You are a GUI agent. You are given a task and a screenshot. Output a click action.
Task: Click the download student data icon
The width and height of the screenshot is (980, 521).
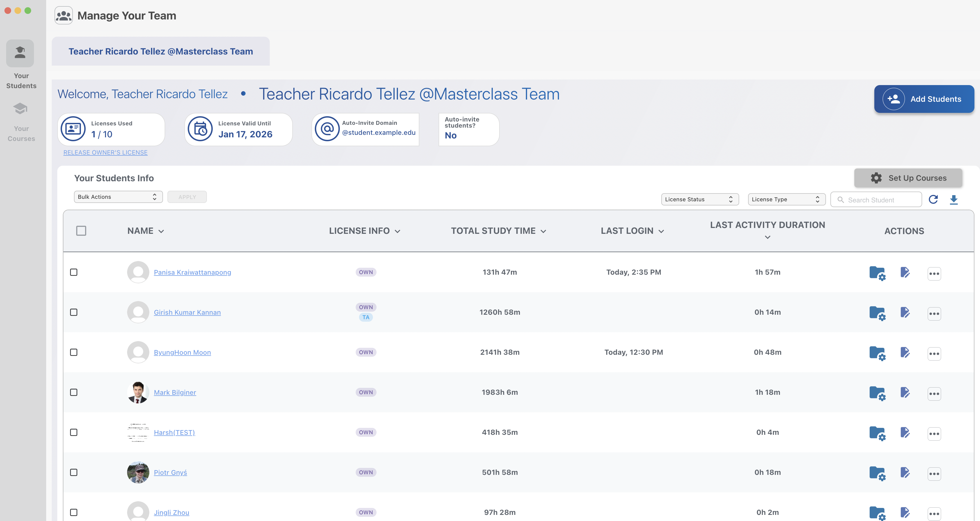pos(953,199)
